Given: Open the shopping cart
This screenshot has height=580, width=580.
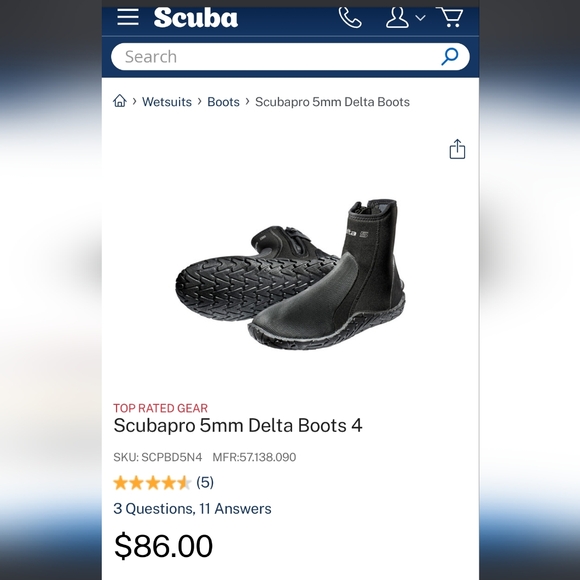Looking at the screenshot, I should (450, 17).
